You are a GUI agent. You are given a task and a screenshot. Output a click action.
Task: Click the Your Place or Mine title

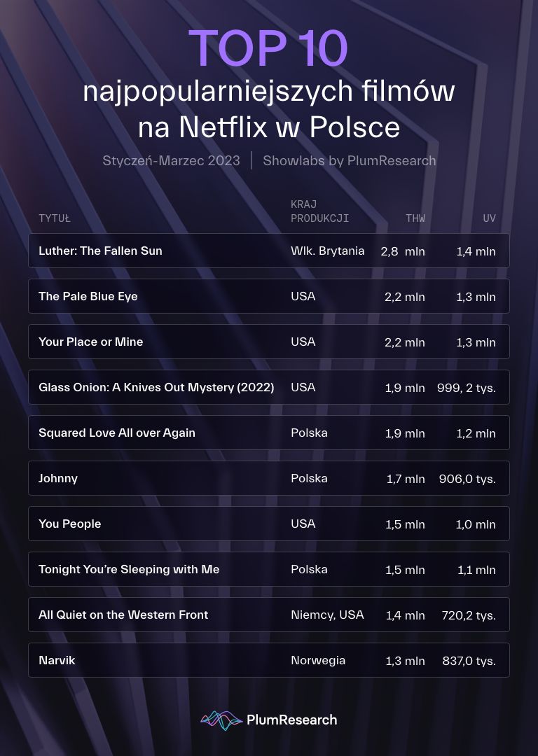[x=90, y=342]
